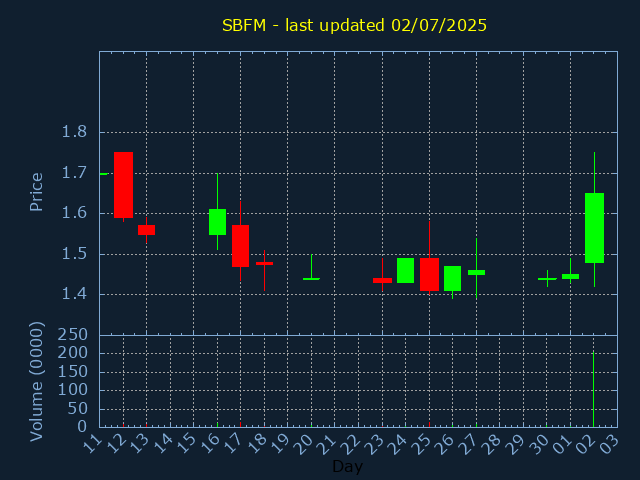Click the day 21 axis label
This screenshot has width=640, height=480.
click(328, 443)
